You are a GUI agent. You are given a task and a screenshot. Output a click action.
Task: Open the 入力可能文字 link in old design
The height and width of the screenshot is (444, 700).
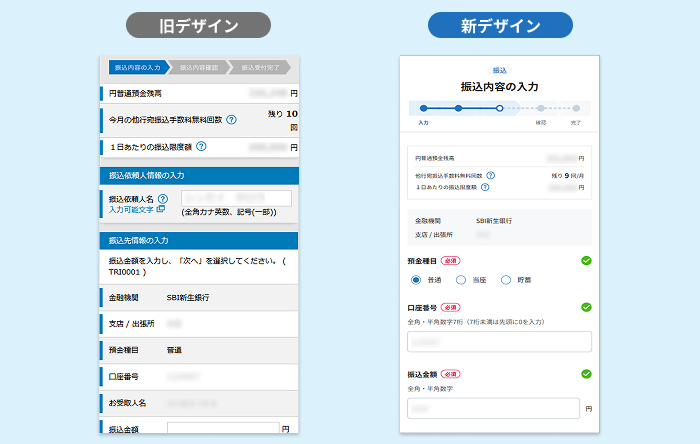tap(137, 209)
